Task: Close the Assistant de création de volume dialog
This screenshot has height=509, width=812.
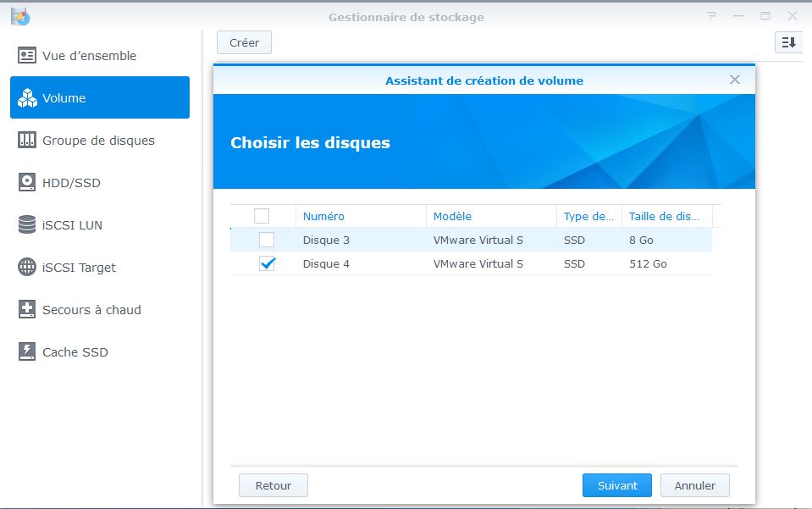Action: [734, 80]
